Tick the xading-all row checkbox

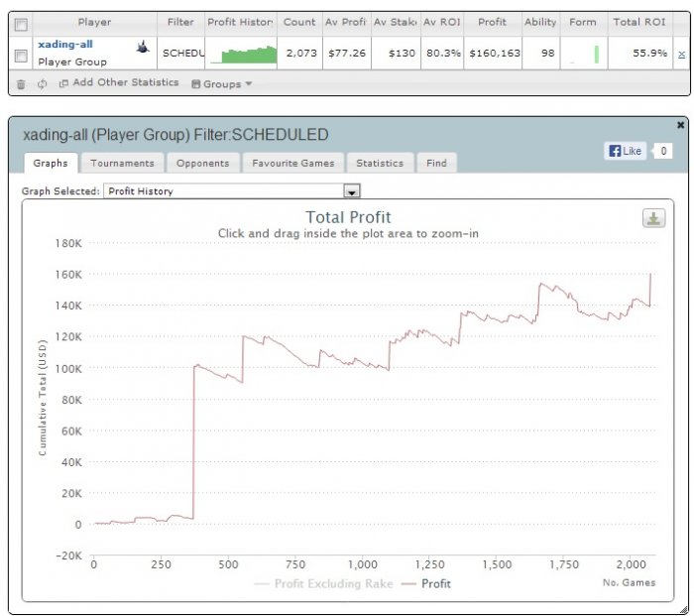[21, 56]
